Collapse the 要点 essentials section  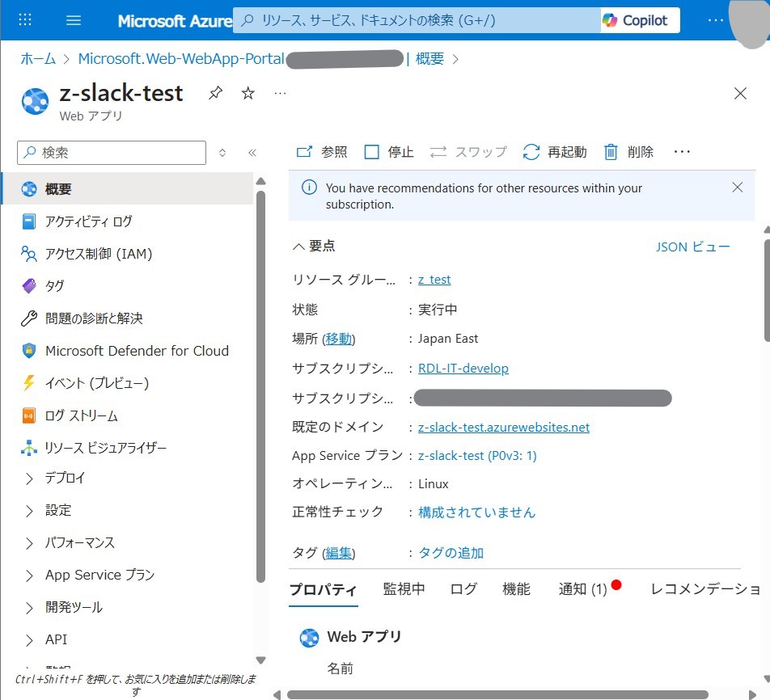pos(314,246)
